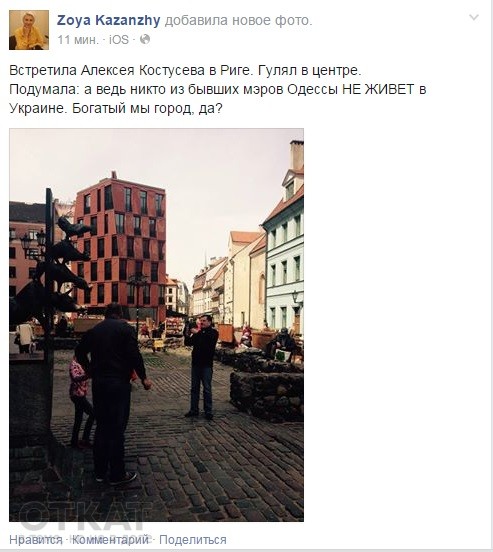Open the Zoya Kazanzhy profile name link

[108, 20]
